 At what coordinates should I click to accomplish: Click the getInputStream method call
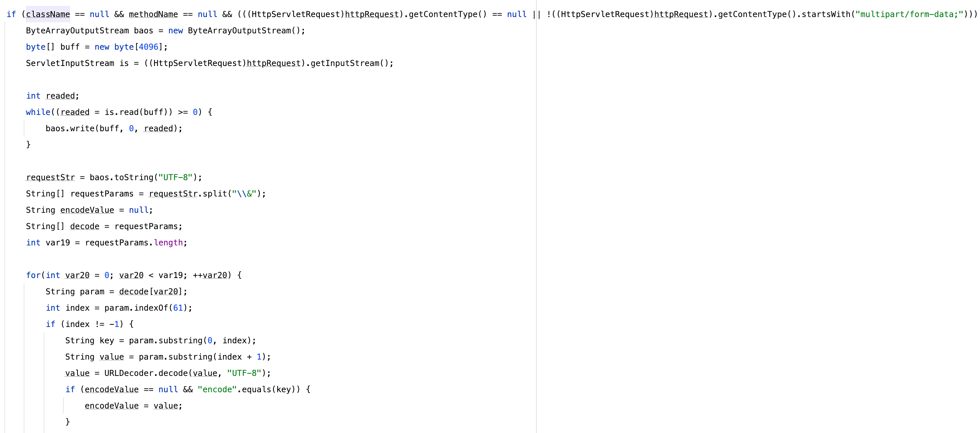pos(345,63)
